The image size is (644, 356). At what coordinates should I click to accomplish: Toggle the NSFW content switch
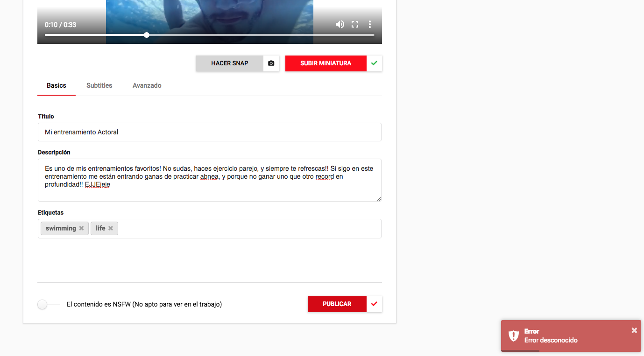tap(49, 304)
